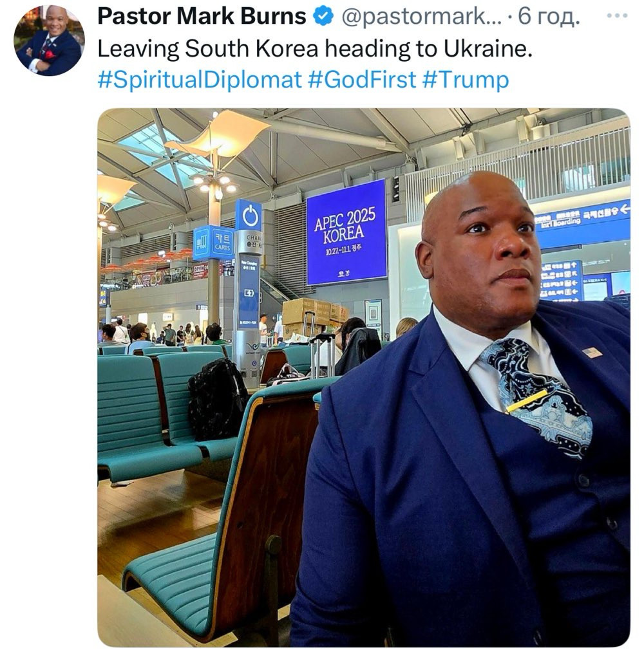The image size is (644, 659).
Task: Click the man's blue paisley tie in the photo
Action: (x=541, y=396)
